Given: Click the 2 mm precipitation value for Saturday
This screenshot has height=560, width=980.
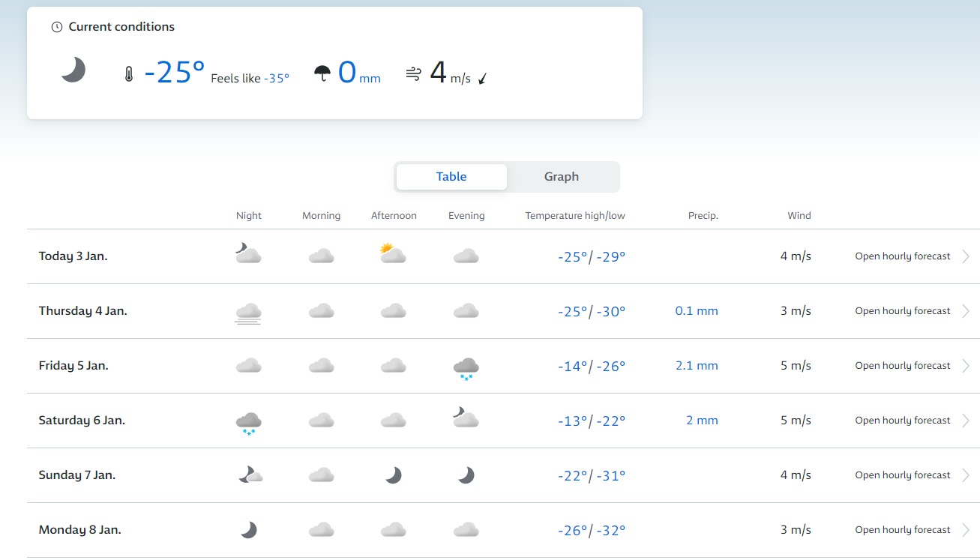Looking at the screenshot, I should 702,421.
